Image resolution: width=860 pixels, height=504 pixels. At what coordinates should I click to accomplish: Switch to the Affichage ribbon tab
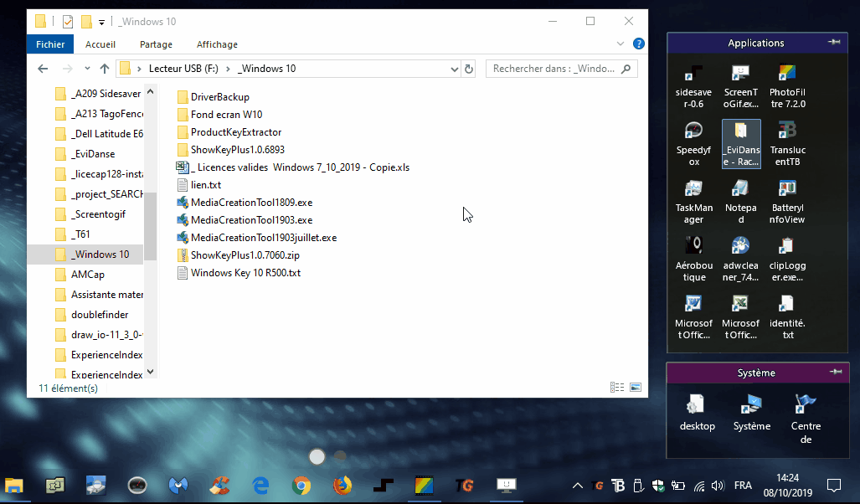point(217,44)
